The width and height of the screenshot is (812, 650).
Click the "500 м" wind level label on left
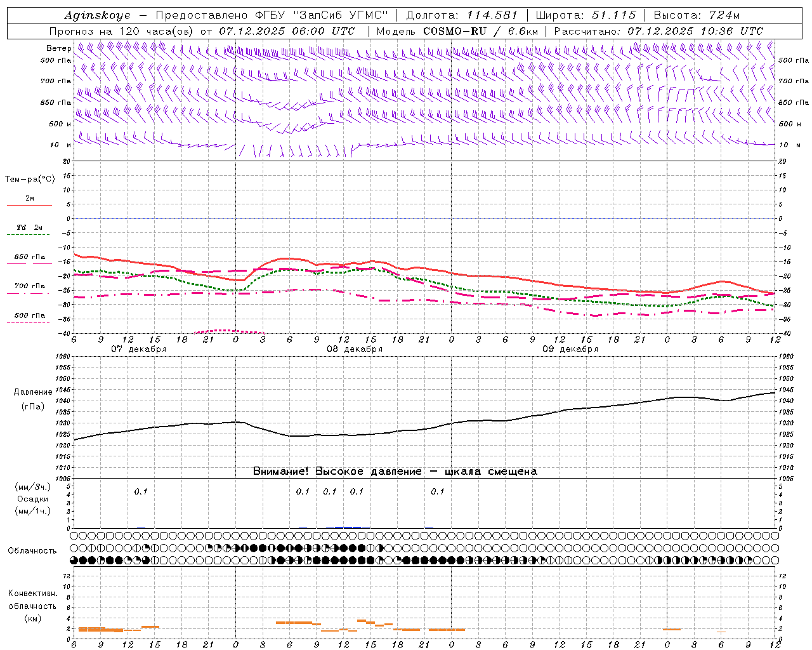[x=60, y=124]
